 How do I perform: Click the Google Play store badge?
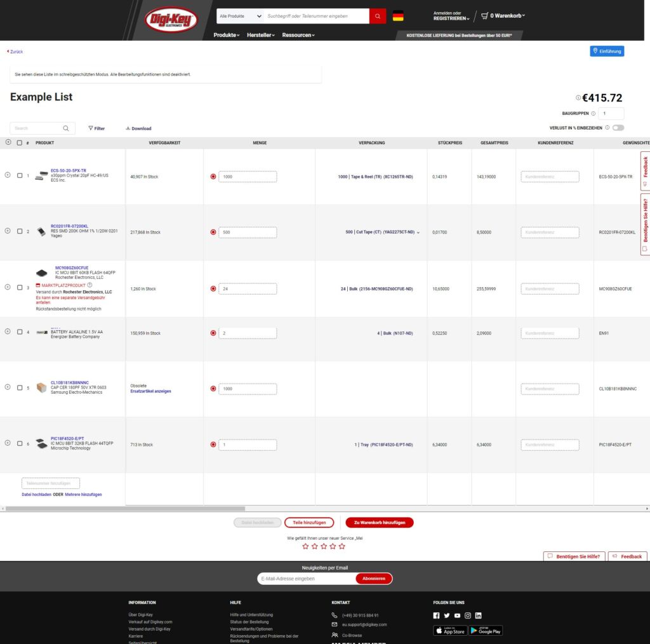coord(486,631)
